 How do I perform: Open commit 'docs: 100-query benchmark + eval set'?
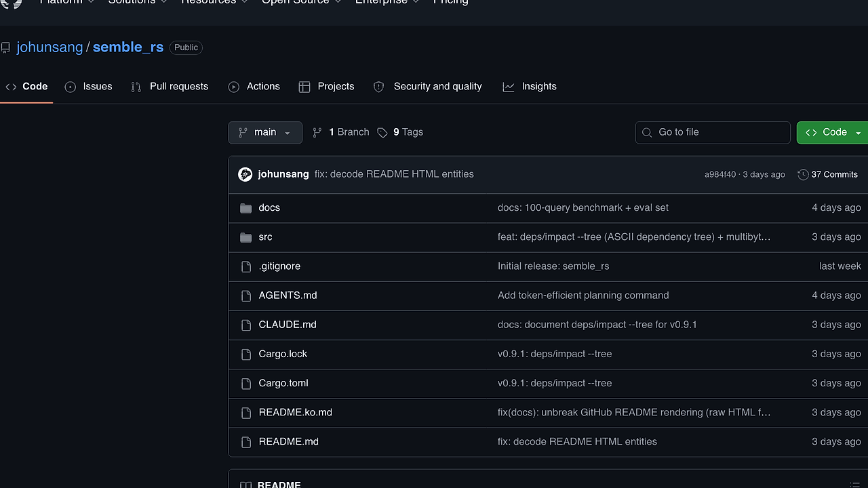583,208
